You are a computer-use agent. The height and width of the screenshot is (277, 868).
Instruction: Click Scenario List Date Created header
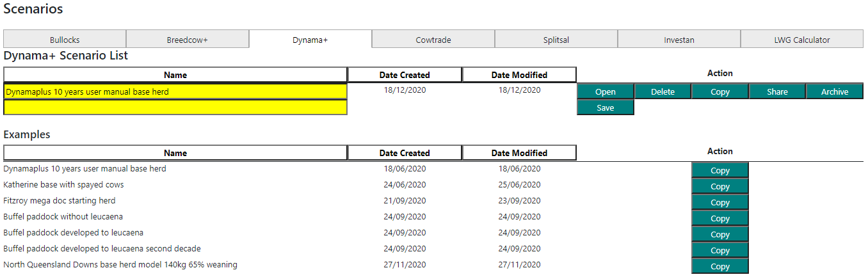click(405, 75)
